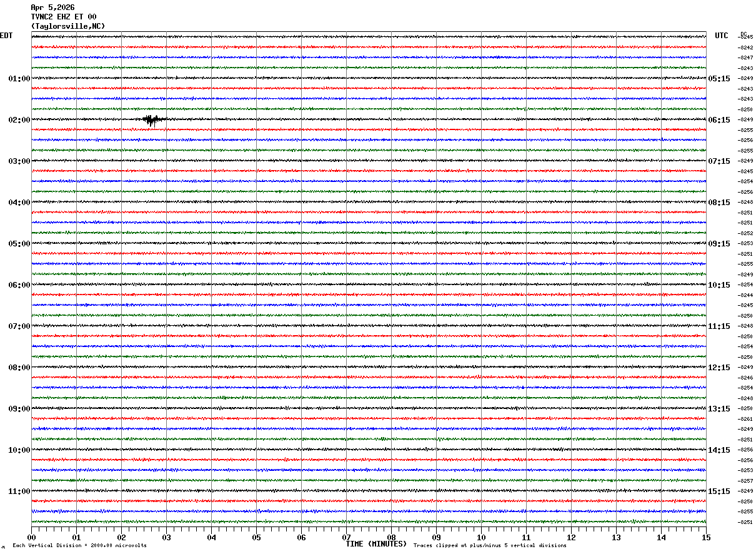The image size is (756, 554).
Task: Click the date label "Apr 5,2026"
Action: (52, 8)
